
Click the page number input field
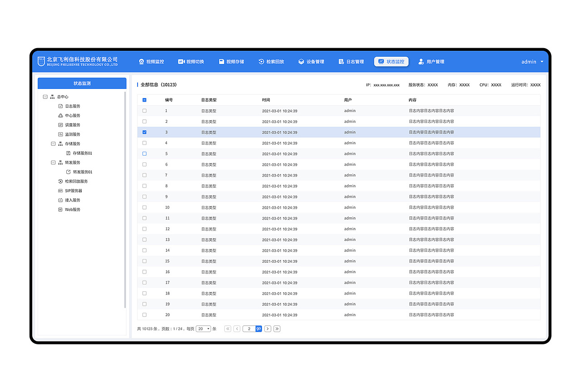(249, 329)
